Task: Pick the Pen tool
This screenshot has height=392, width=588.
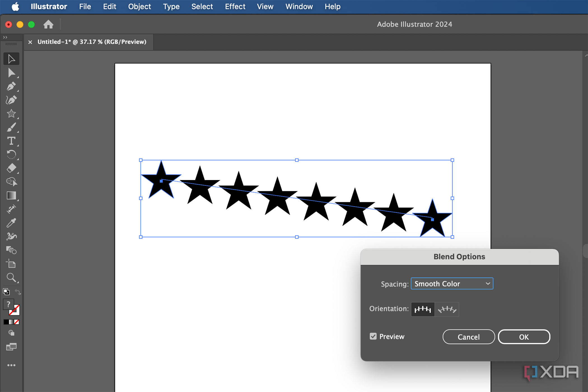Action: tap(11, 86)
